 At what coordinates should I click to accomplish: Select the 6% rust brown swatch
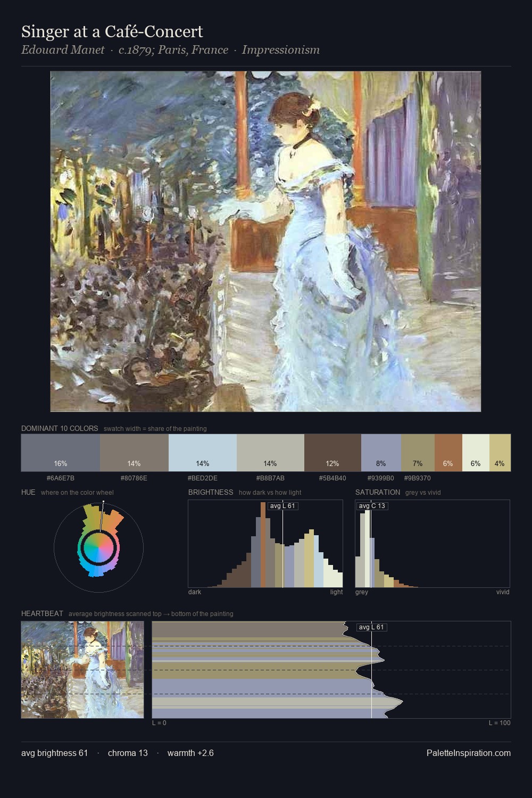tap(448, 453)
